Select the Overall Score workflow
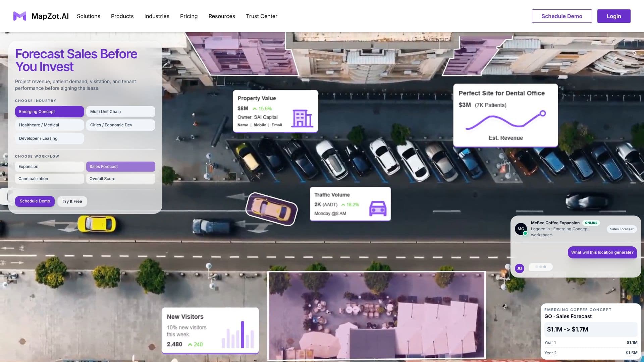This screenshot has height=362, width=644. click(121, 179)
